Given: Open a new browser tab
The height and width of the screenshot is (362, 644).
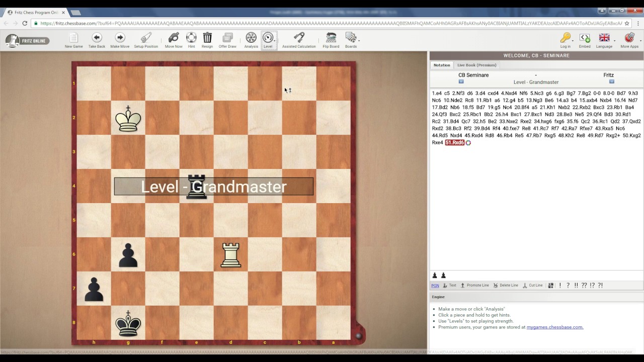Looking at the screenshot, I should click(x=76, y=13).
